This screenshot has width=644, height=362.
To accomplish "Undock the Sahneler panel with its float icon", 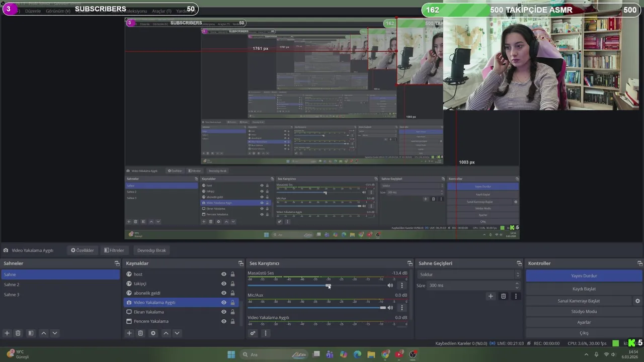I will tap(117, 263).
